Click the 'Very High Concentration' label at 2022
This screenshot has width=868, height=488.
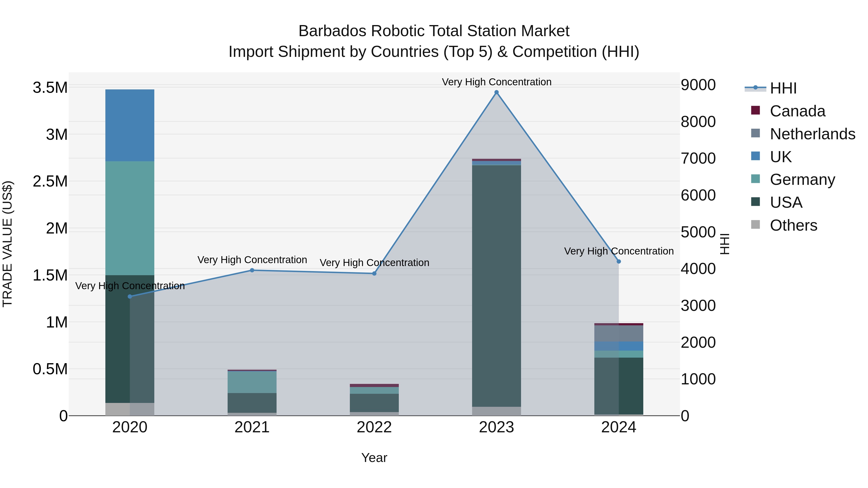(374, 263)
